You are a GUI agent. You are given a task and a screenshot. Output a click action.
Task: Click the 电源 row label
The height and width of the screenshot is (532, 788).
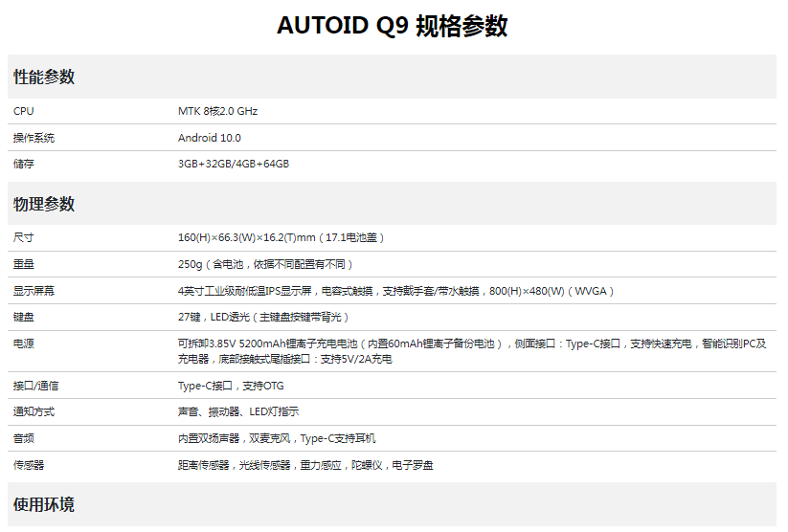[24, 344]
